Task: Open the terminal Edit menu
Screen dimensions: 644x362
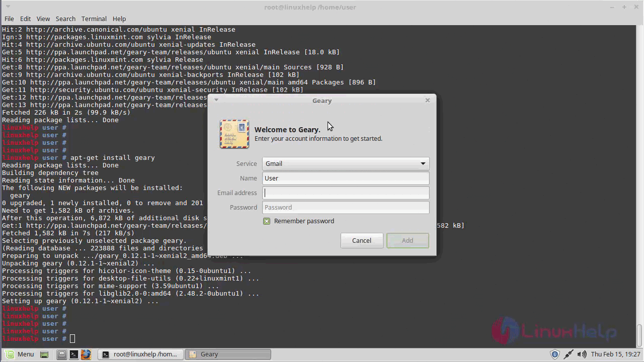Action: 25,19
